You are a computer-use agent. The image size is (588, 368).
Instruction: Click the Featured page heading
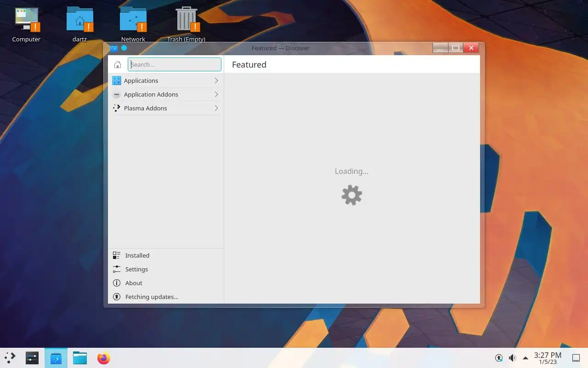(249, 64)
